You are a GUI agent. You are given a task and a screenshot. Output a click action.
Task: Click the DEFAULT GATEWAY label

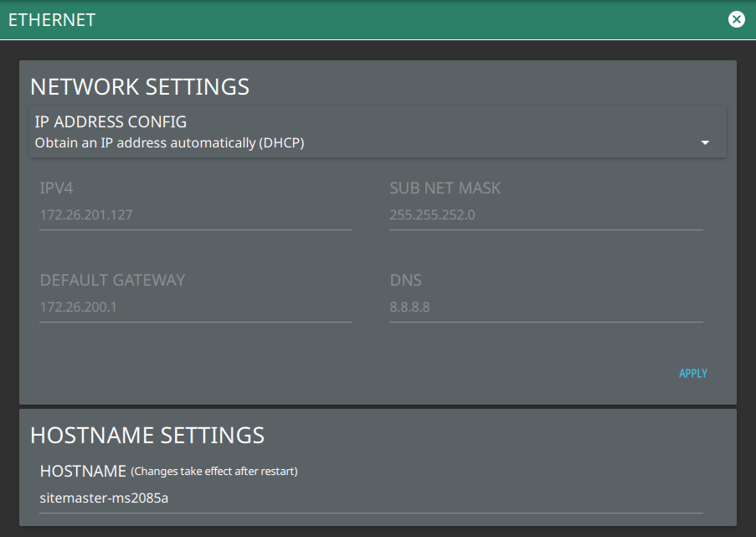tap(112, 281)
